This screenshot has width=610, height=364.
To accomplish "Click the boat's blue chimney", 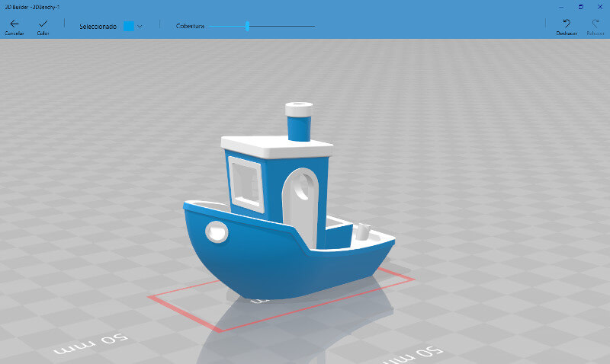I will click(x=299, y=128).
